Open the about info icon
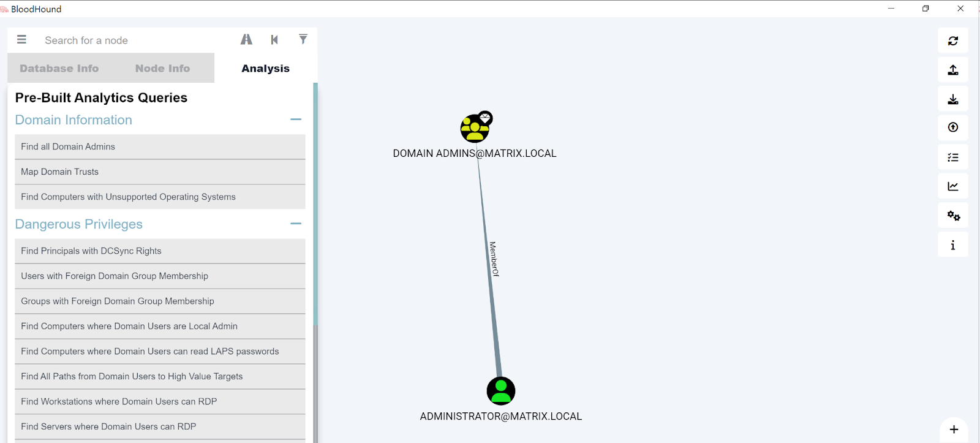Viewport: 980px width, 443px height. tap(953, 245)
